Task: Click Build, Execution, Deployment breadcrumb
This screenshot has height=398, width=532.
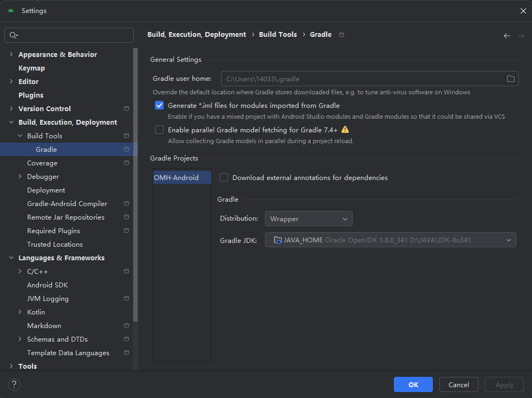Action: 197,35
